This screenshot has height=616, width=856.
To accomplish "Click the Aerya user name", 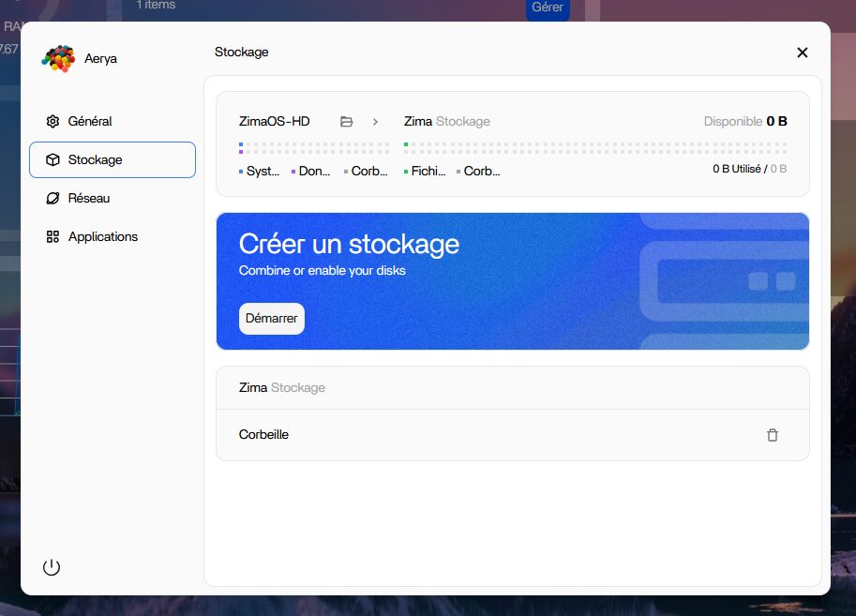I will 100,58.
